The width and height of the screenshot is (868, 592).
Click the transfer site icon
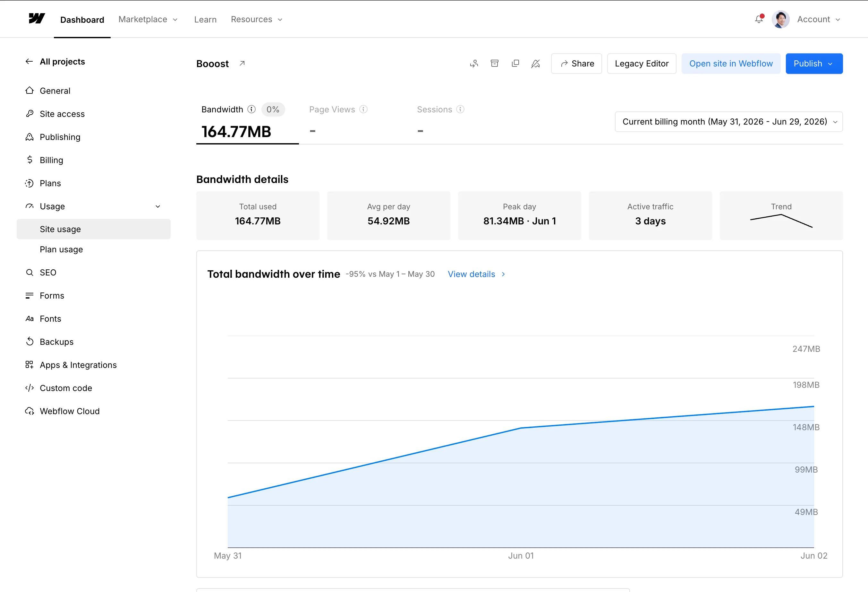[x=474, y=64]
